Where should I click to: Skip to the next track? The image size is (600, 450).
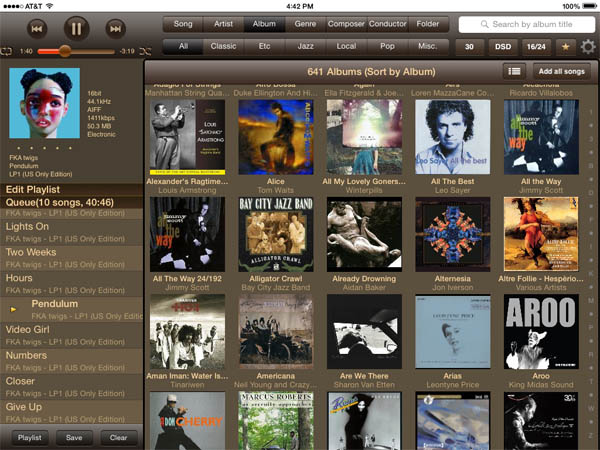pyautogui.click(x=116, y=29)
